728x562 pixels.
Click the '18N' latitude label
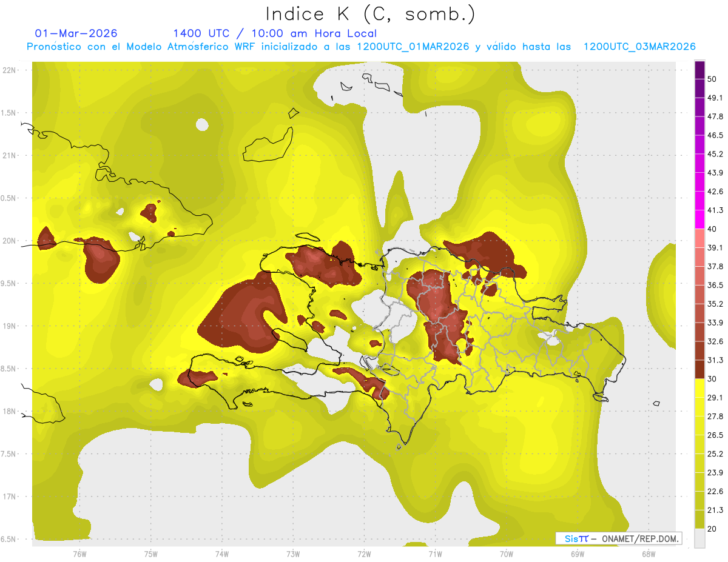point(10,411)
